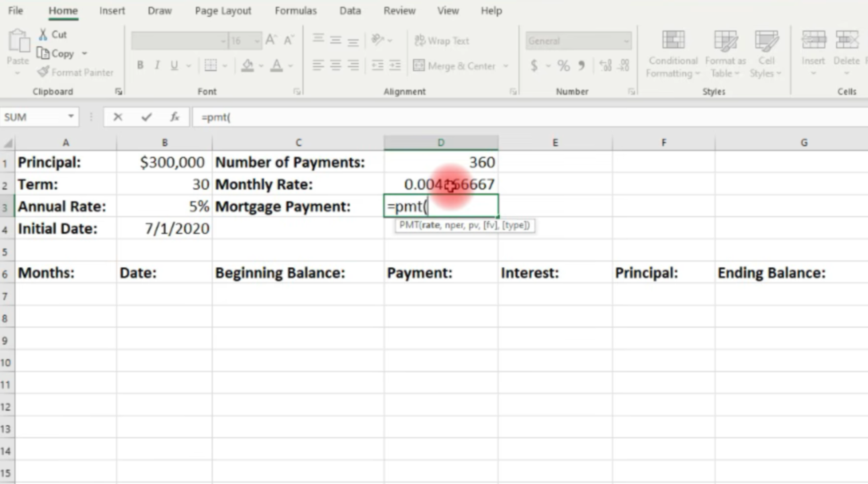Switch to the Insert tab

(112, 11)
